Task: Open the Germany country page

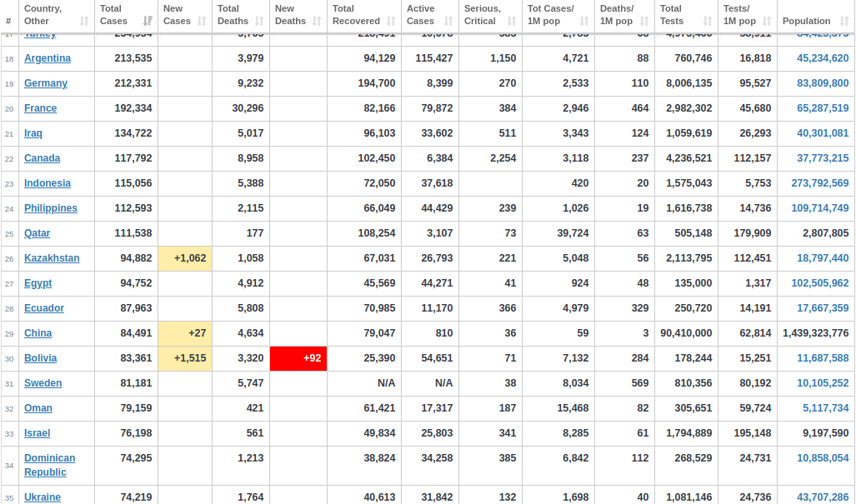Action: [x=46, y=83]
